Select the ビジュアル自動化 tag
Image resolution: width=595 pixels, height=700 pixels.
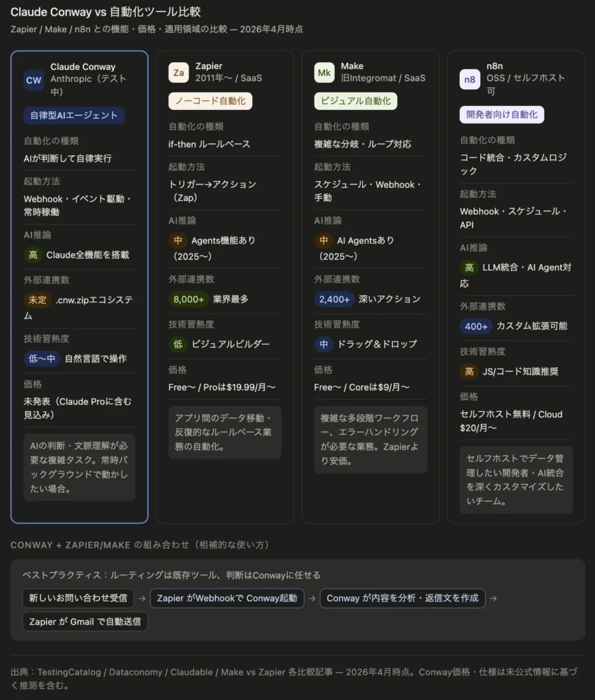click(x=355, y=101)
